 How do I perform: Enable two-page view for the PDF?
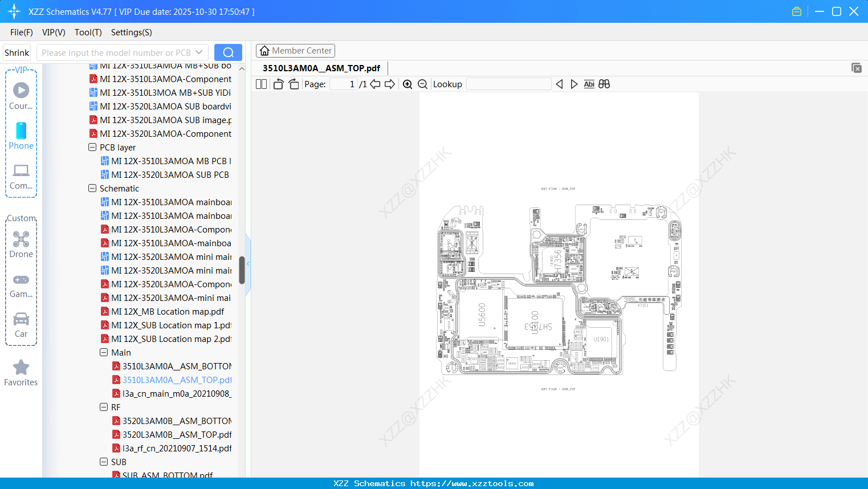[x=260, y=84]
